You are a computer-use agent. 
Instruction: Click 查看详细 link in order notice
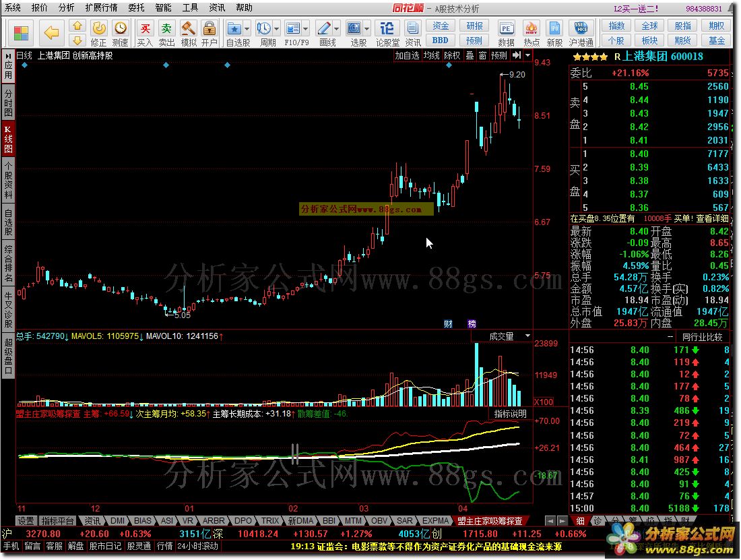712,218
